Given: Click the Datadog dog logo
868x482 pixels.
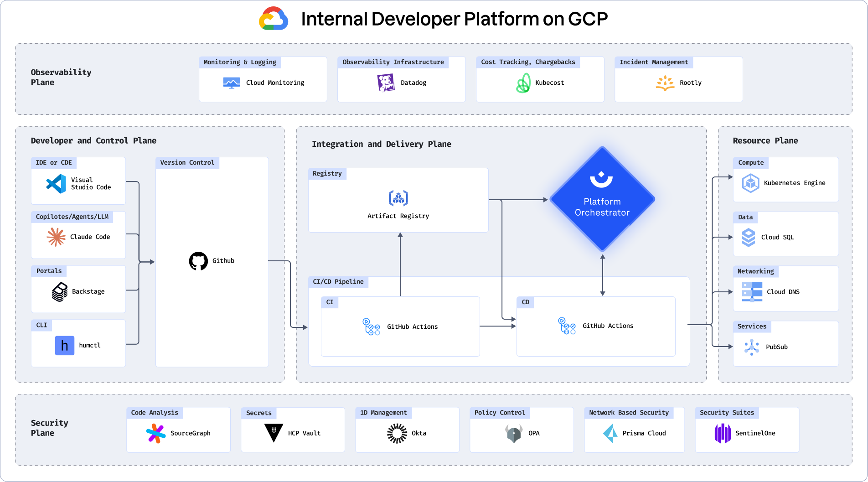Looking at the screenshot, I should tap(386, 83).
